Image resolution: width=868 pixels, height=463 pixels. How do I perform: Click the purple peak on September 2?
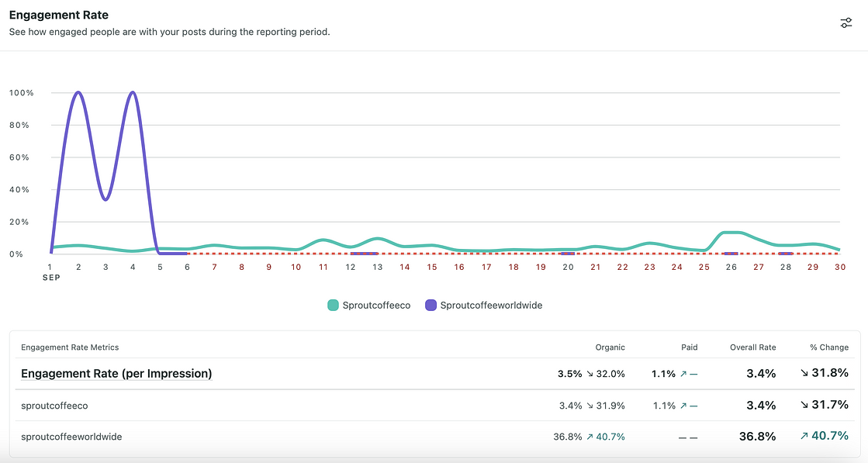[x=77, y=92]
